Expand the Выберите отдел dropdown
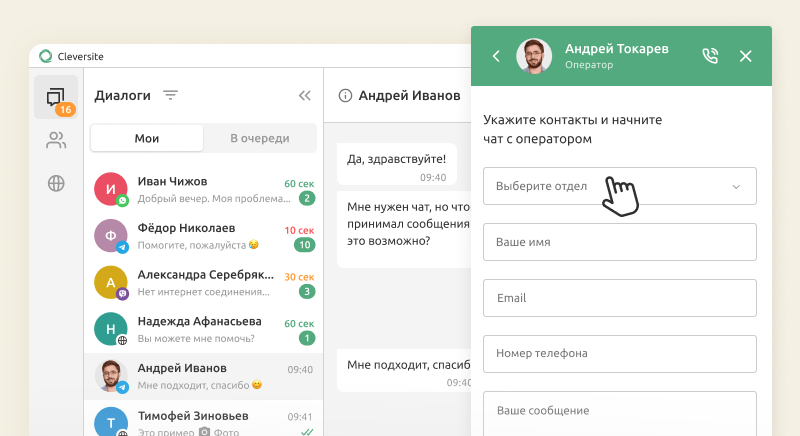The height and width of the screenshot is (436, 800). tap(619, 186)
